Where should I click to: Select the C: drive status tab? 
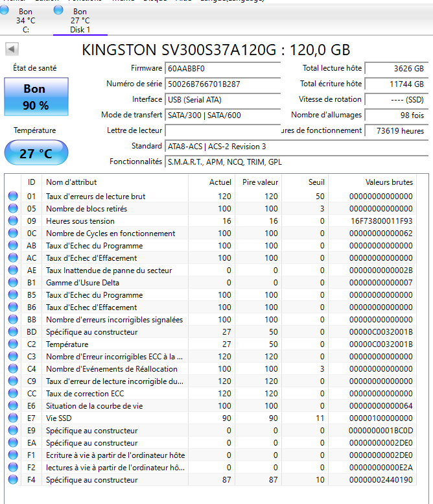[25, 20]
